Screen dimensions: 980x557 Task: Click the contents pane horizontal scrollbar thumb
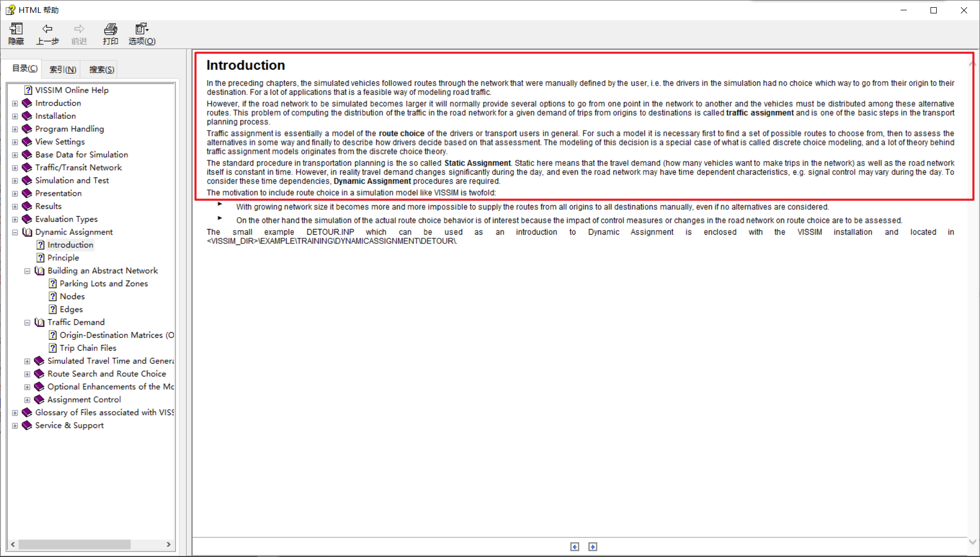pyautogui.click(x=74, y=545)
